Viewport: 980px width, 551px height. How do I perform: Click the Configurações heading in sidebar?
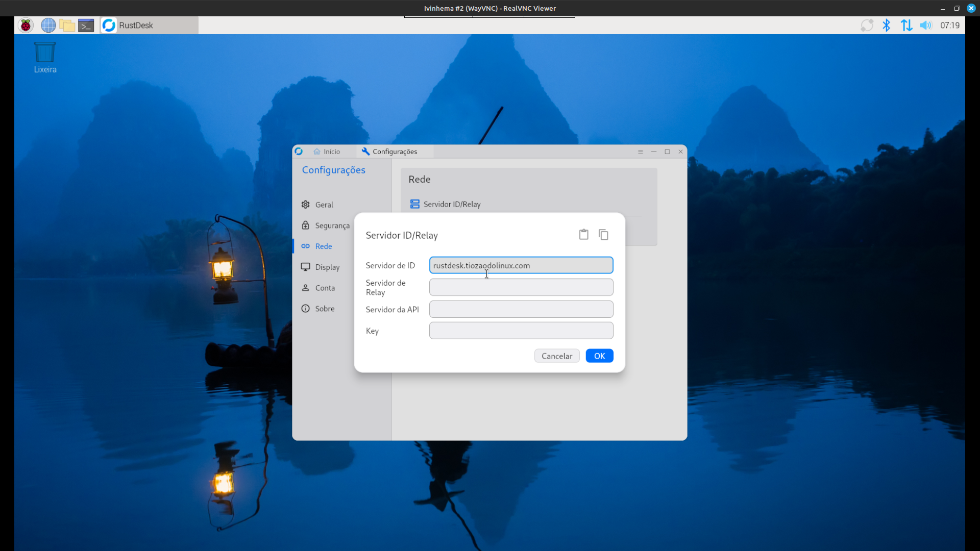tap(334, 170)
